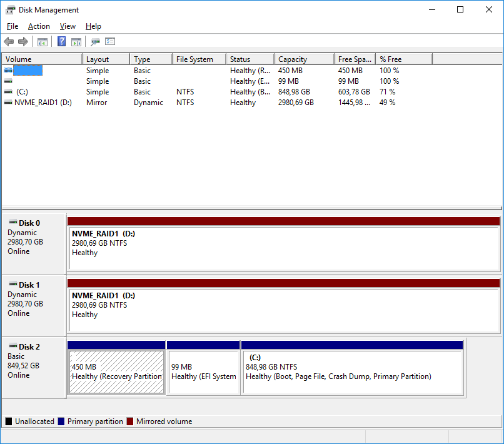Sort by the Type column header

pyautogui.click(x=151, y=59)
